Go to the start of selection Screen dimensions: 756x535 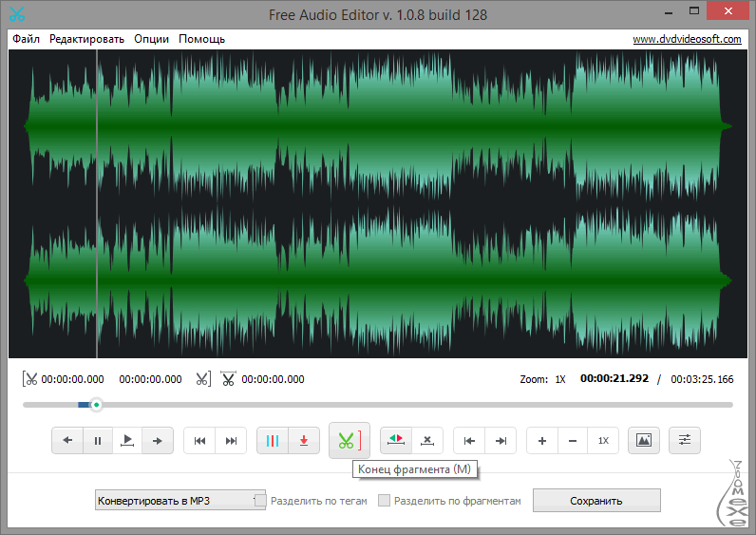(469, 440)
